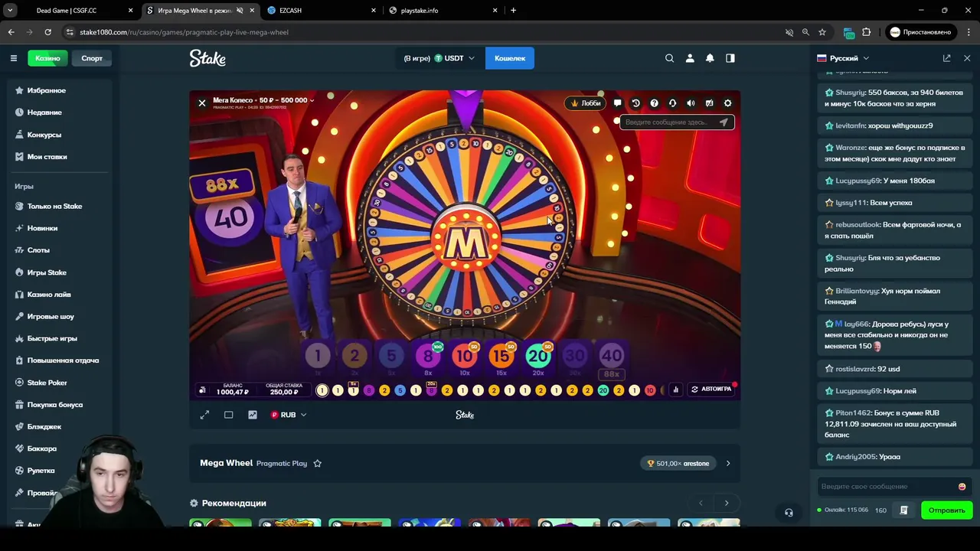Open live stats chart icon below the game
The width and height of the screenshot is (980, 551).
click(x=253, y=415)
